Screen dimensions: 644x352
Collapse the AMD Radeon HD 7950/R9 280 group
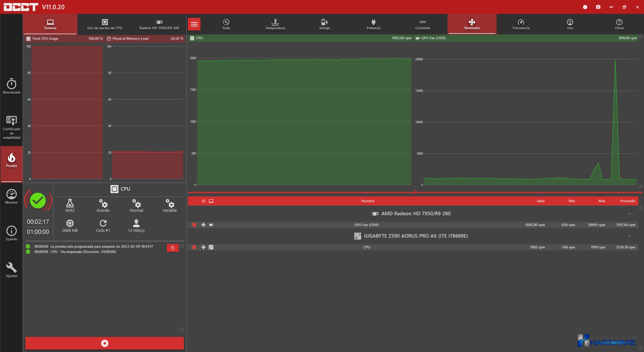point(629,214)
